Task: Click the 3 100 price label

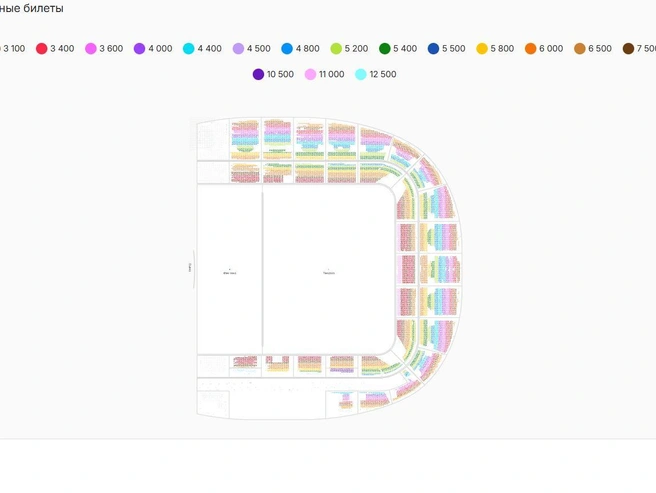Action: click(x=14, y=49)
